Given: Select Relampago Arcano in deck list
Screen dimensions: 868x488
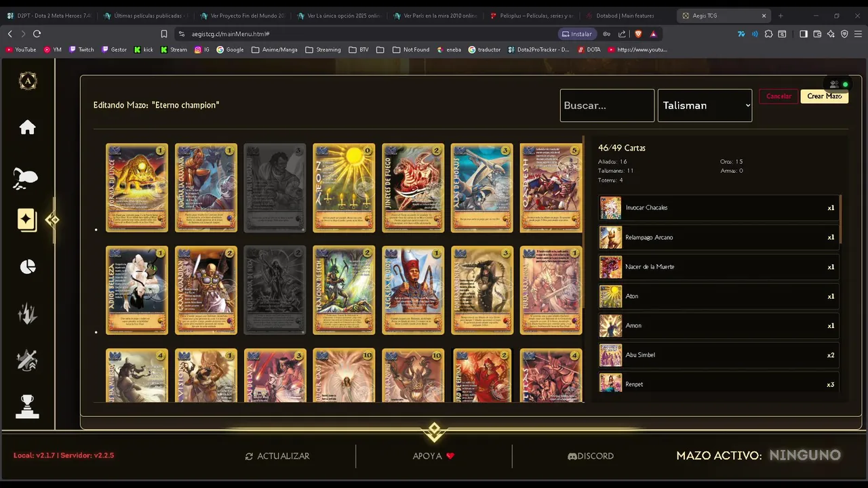Looking at the screenshot, I should 719,237.
